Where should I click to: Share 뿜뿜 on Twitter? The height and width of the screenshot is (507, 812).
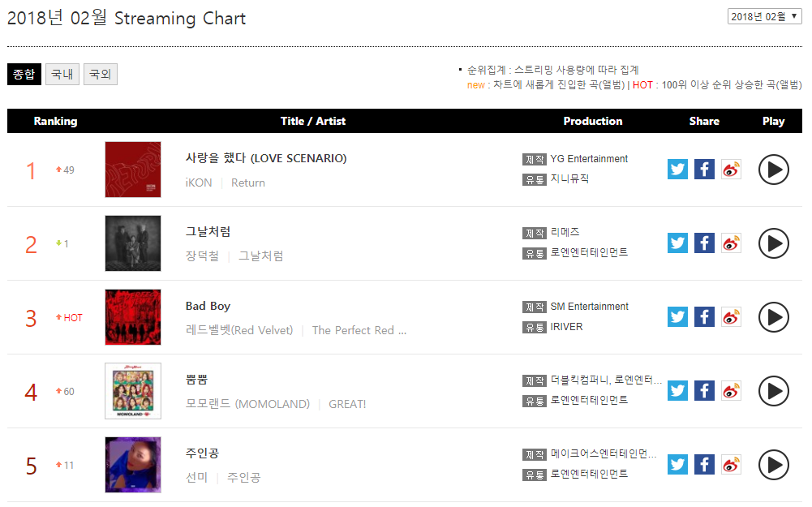click(x=677, y=391)
